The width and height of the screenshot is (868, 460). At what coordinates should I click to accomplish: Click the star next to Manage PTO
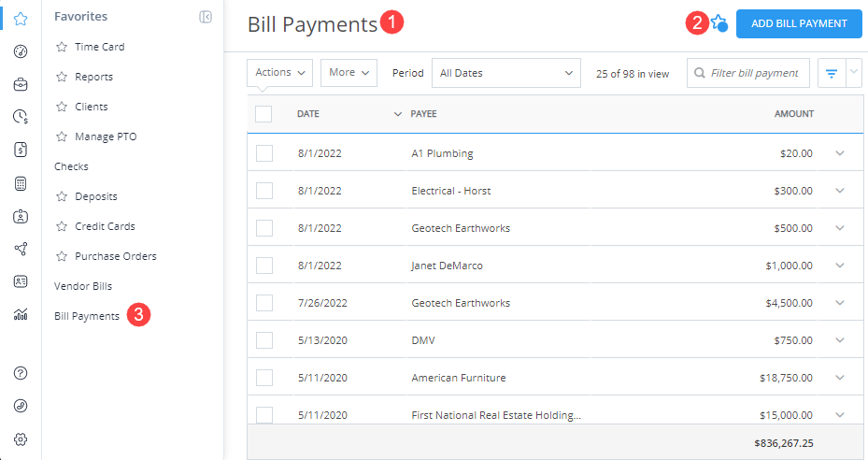point(62,137)
